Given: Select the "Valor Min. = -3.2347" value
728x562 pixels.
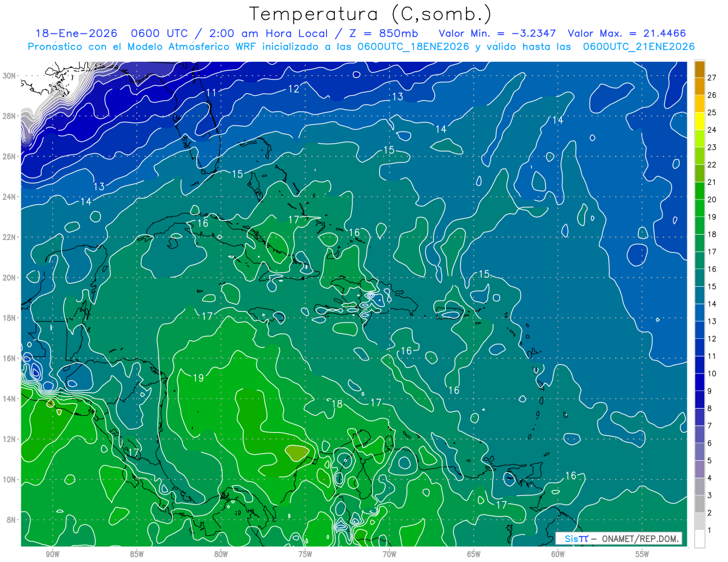Looking at the screenshot, I should tap(496, 33).
